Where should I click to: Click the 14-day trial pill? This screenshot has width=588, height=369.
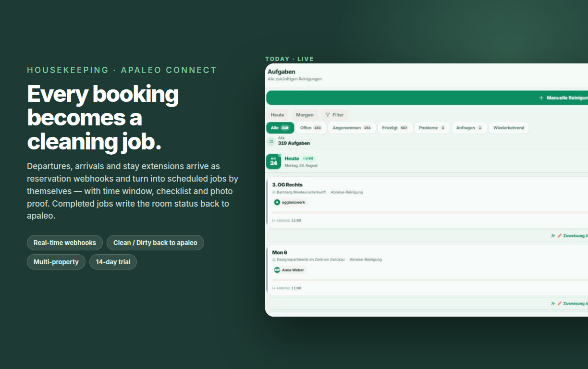[x=113, y=262]
